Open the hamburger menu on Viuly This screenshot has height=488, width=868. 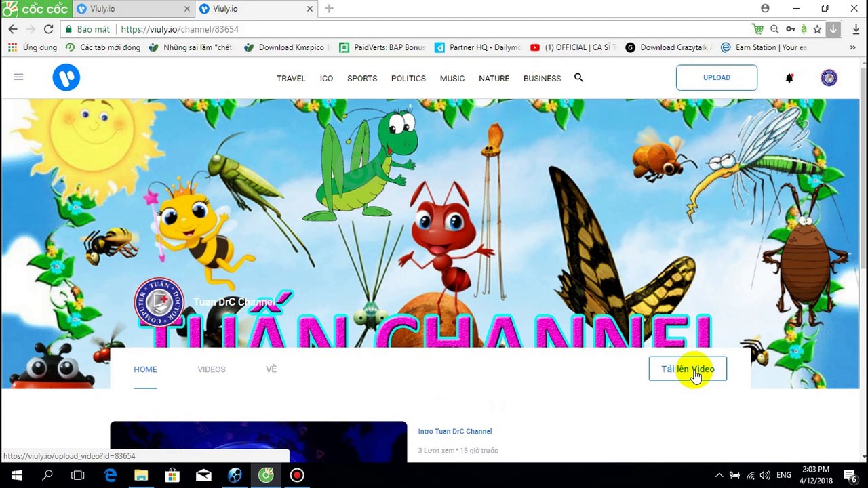coord(18,77)
